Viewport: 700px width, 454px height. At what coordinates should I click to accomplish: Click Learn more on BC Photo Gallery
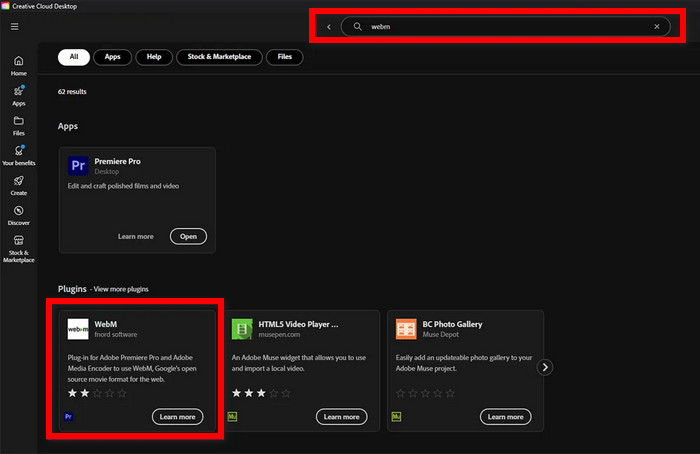(x=505, y=417)
